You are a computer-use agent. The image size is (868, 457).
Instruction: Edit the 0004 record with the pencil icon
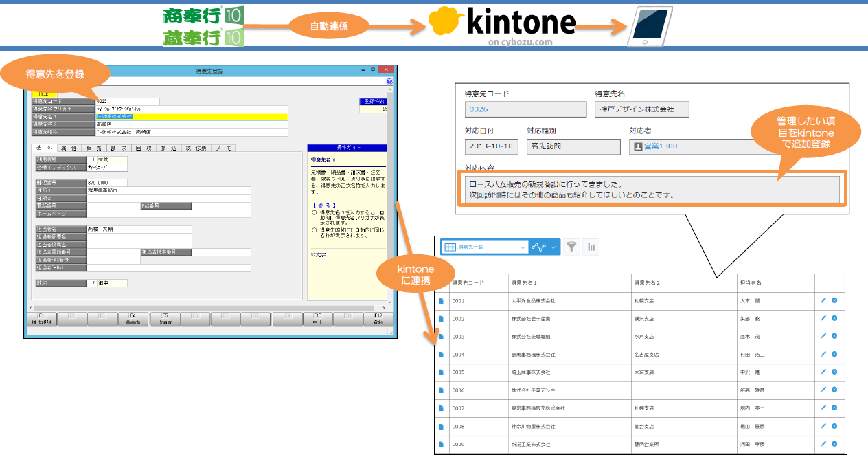coord(823,354)
